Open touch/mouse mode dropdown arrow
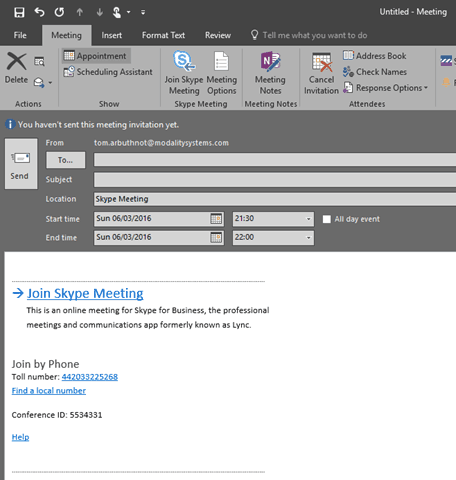This screenshot has width=456, height=480. tap(129, 12)
